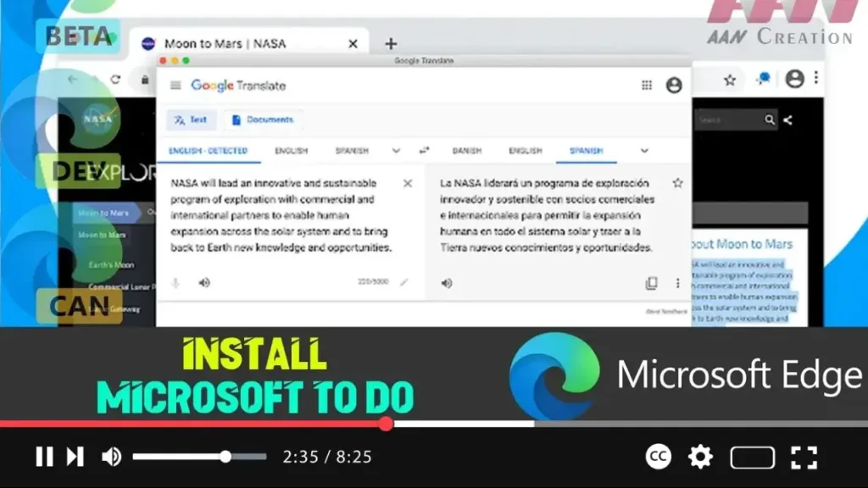Save translation with star icon
Viewport: 868px width, 488px height.
coord(677,183)
